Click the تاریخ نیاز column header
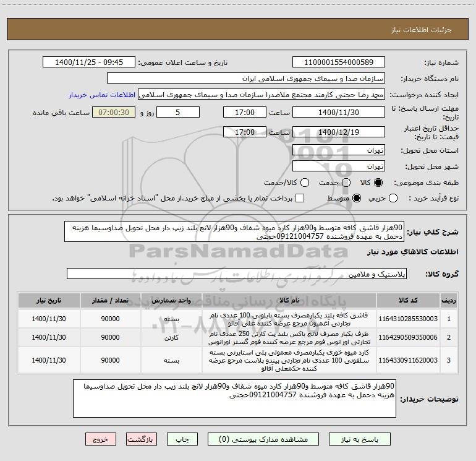Viewport: 476px width, 461px height. coord(49,300)
